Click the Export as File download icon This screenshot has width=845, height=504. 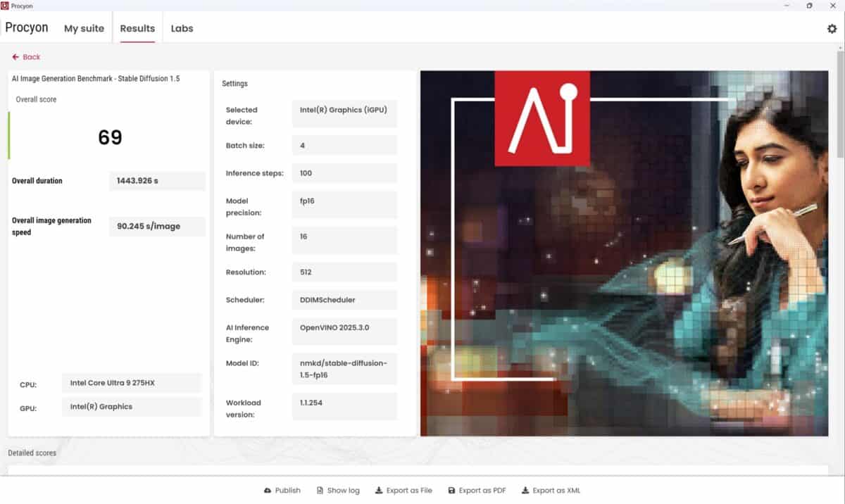pyautogui.click(x=379, y=491)
